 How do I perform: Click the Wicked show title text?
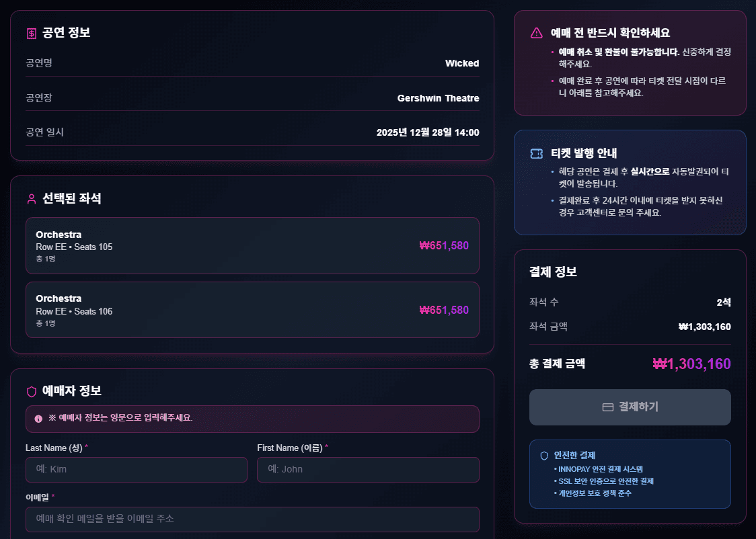(462, 63)
